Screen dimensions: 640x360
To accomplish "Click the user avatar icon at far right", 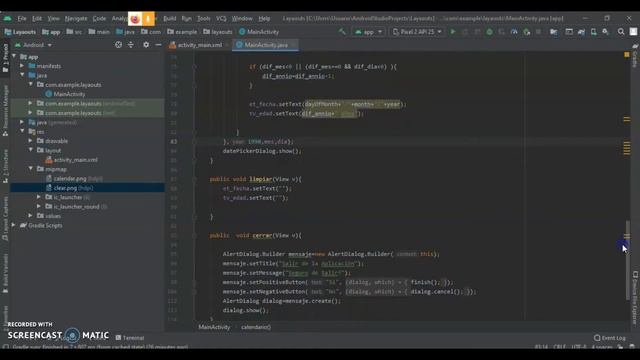I will pyautogui.click(x=633, y=31).
